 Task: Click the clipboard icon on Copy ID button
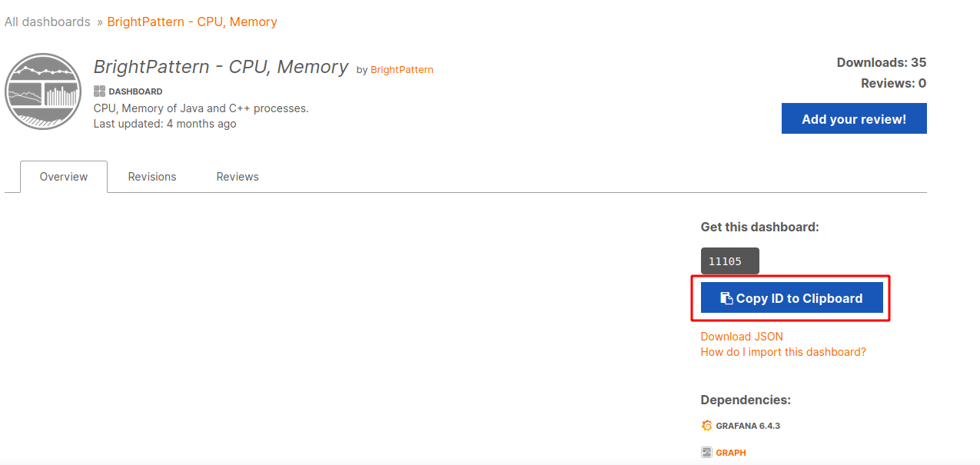point(726,298)
